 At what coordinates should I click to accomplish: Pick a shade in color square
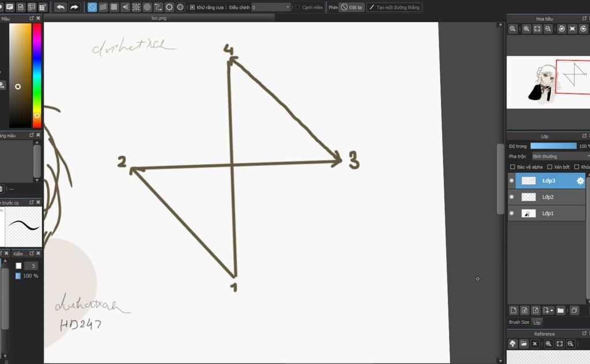(x=20, y=75)
